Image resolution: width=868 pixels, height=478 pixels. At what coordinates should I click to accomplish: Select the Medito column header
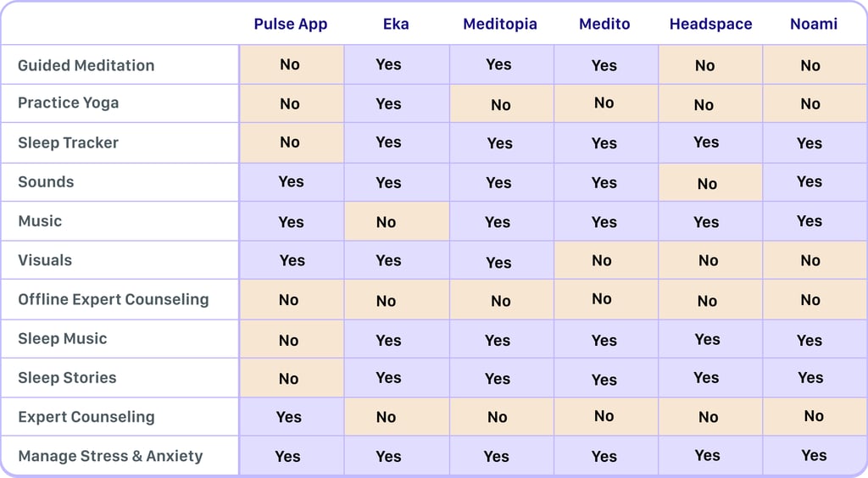[x=604, y=24]
